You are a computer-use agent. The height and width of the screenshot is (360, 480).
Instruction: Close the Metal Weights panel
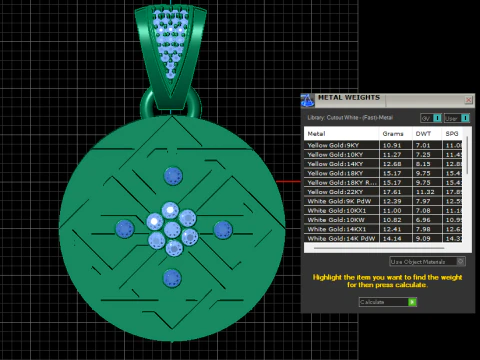click(468, 100)
